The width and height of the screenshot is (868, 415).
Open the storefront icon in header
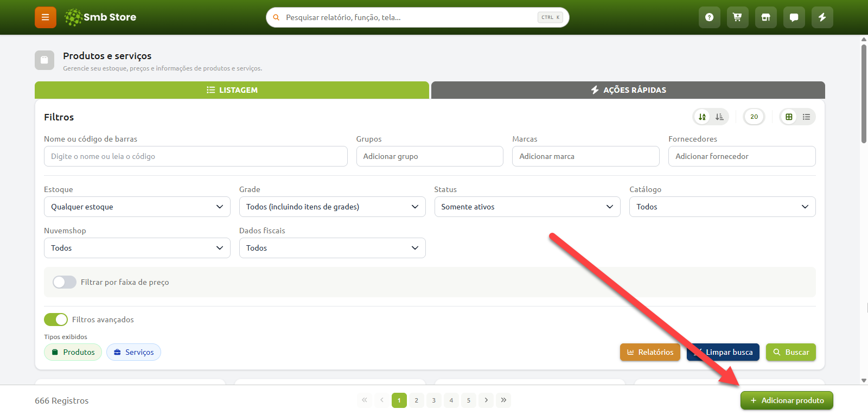point(765,17)
